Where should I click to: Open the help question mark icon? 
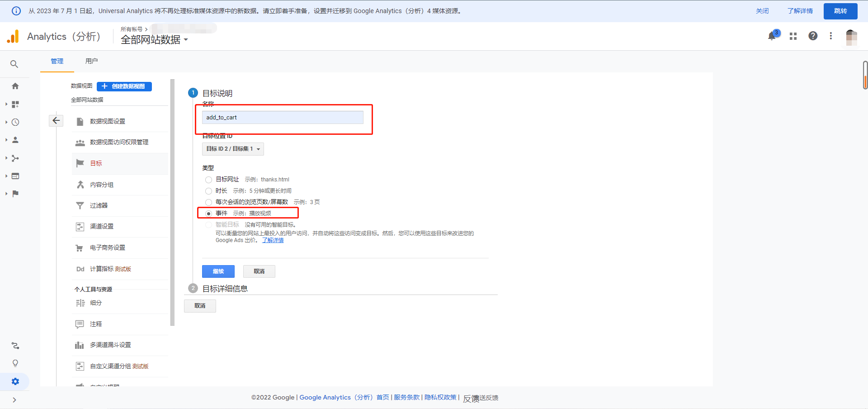pyautogui.click(x=813, y=36)
